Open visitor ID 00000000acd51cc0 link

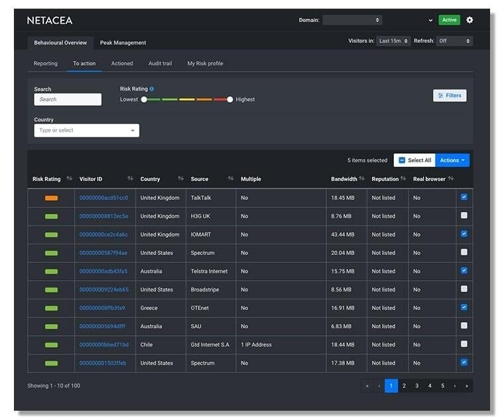pos(103,198)
